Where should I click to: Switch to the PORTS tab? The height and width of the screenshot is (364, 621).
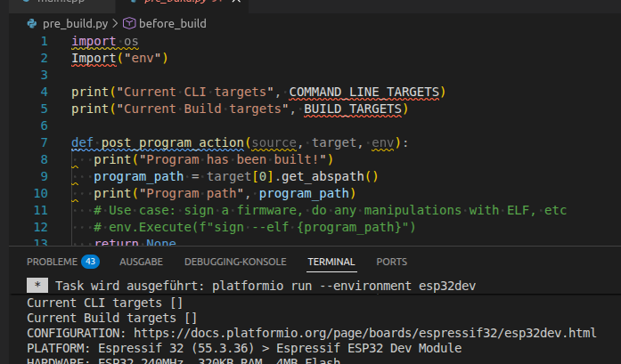coord(391,262)
